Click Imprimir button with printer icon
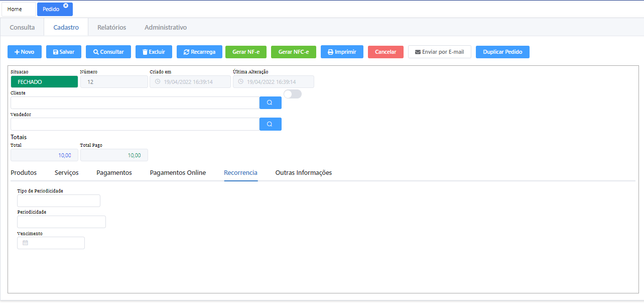Image resolution: width=644 pixels, height=305 pixels. point(342,52)
